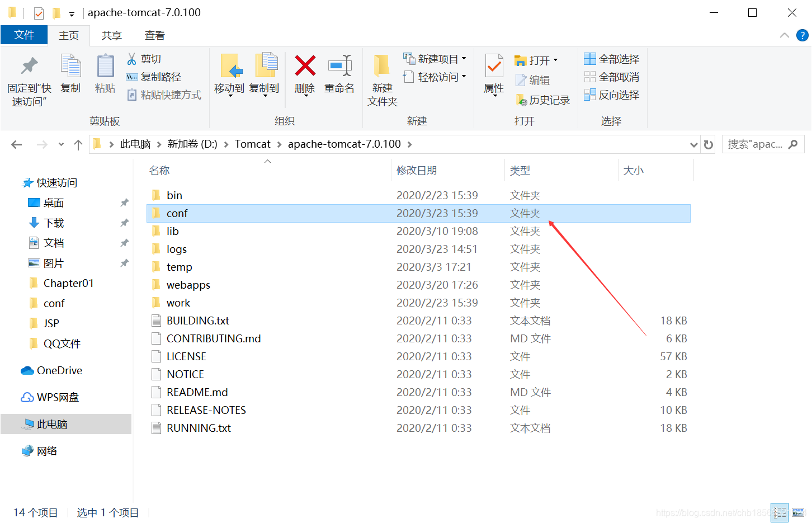The image size is (812, 523).
Task: Select Chapter01 folder in navigation pane
Action: point(61,283)
